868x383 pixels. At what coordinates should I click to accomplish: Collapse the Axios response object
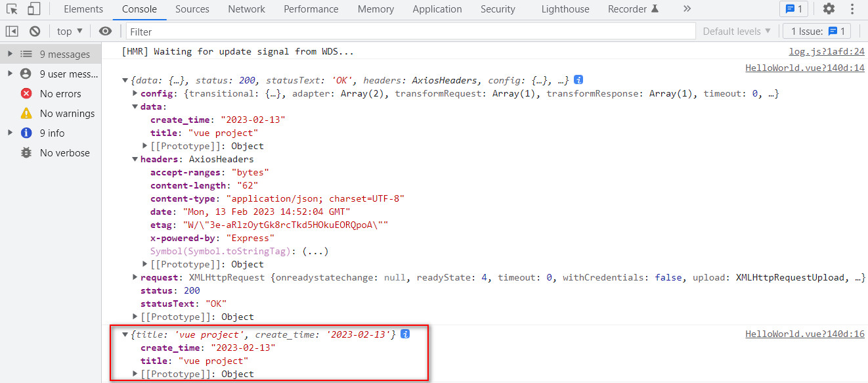coord(125,80)
